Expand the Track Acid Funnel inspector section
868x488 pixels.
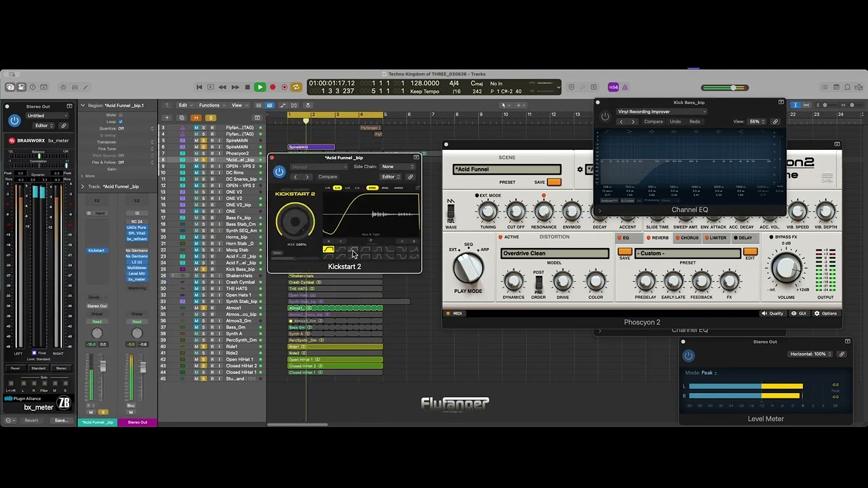pyautogui.click(x=83, y=186)
